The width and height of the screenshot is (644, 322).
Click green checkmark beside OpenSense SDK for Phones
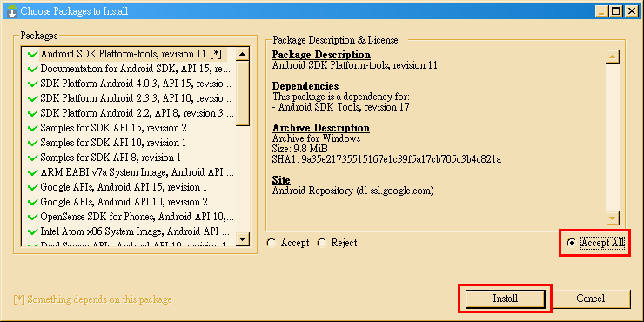coord(32,217)
